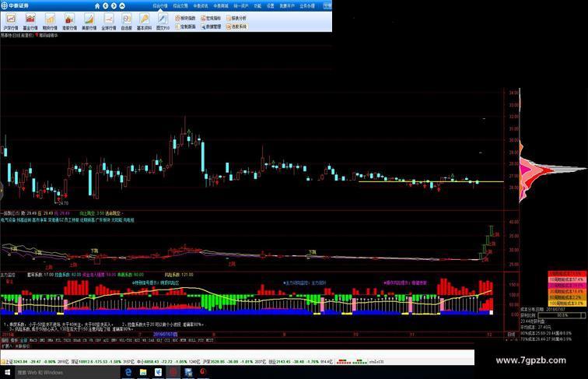The image size is (588, 379).
Task: Click 日线 period selector
Action: click(x=511, y=334)
